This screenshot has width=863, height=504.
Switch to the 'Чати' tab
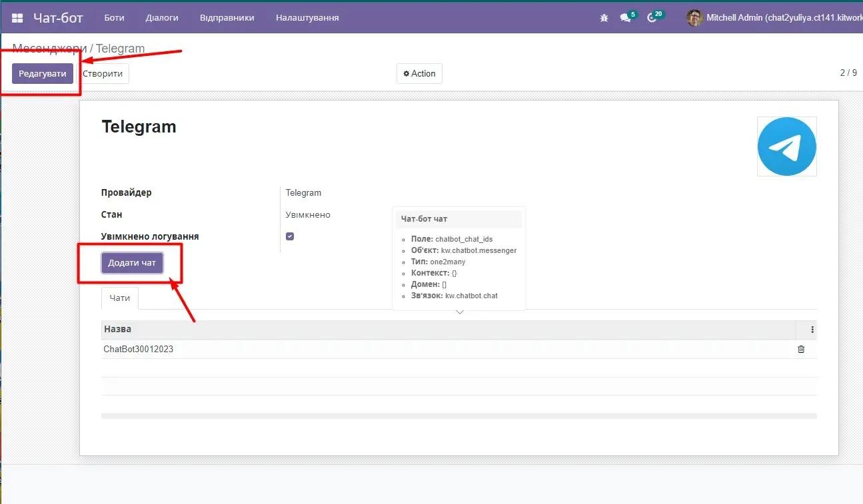coord(119,298)
